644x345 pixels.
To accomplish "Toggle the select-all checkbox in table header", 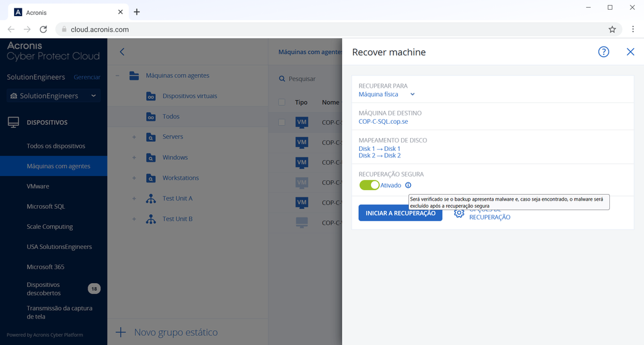I will click(x=282, y=102).
